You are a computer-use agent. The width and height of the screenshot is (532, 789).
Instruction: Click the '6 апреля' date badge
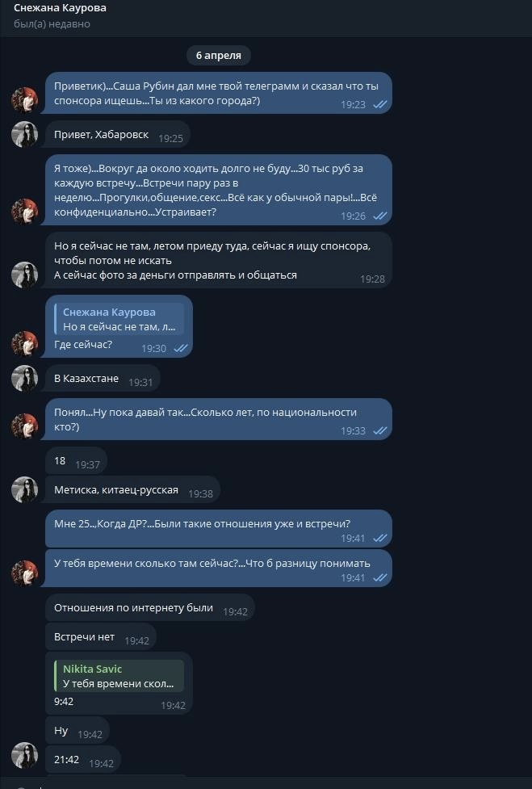[x=218, y=55]
